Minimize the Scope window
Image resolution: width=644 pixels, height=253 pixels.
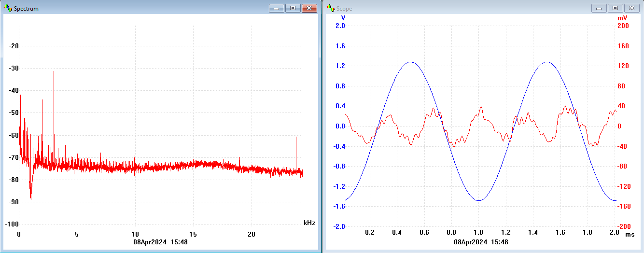pos(599,8)
